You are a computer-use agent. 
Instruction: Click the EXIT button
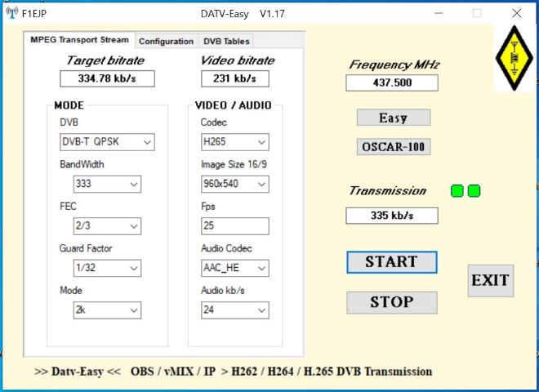491,281
